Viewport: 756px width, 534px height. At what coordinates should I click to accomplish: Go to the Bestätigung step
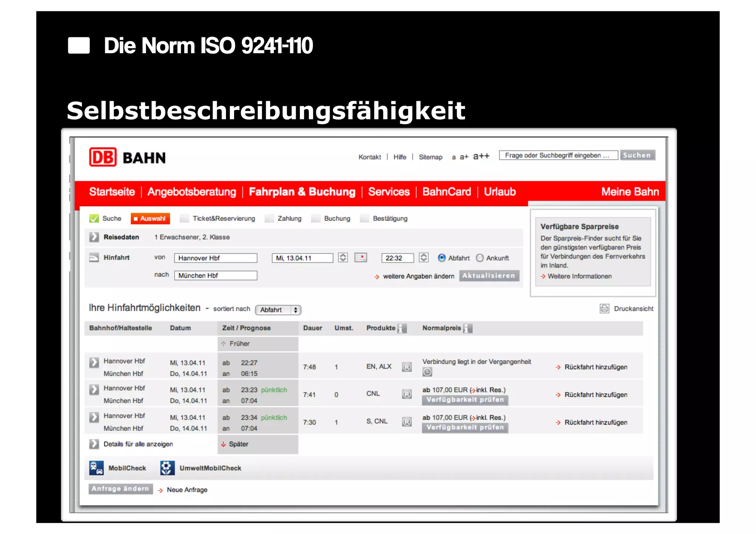click(390, 218)
